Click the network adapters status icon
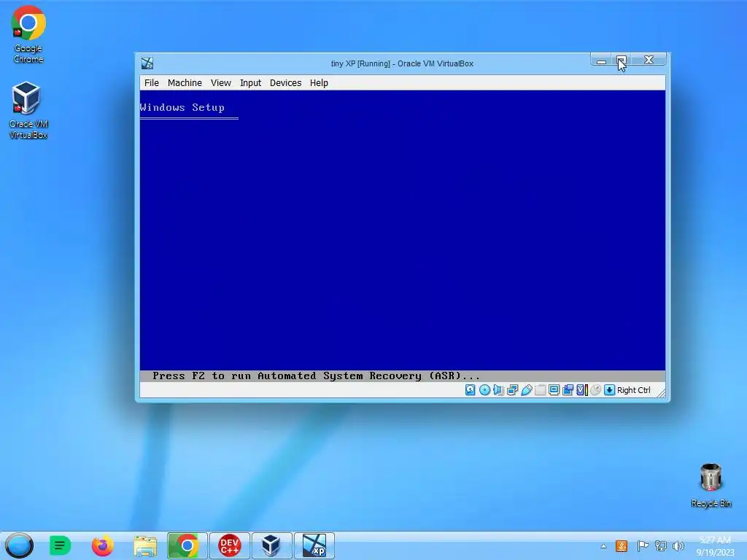The height and width of the screenshot is (560, 747). pos(513,390)
